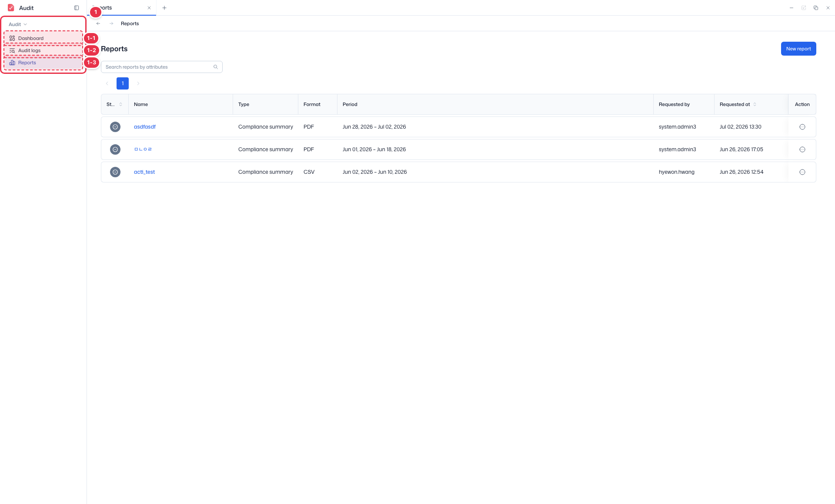The image size is (835, 504).
Task: Expand the Audit section dropdown
Action: (18, 24)
